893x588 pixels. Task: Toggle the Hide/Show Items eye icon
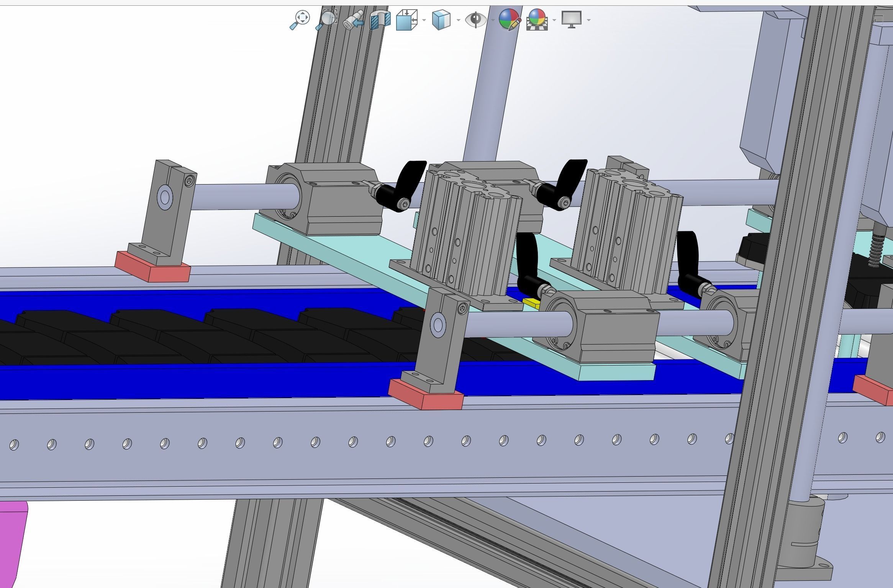(476, 20)
